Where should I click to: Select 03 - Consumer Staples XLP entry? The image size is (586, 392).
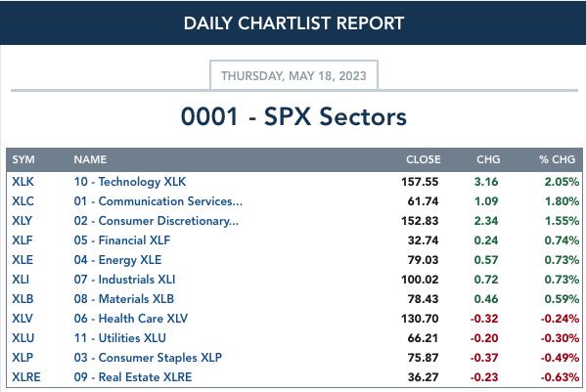[148, 358]
